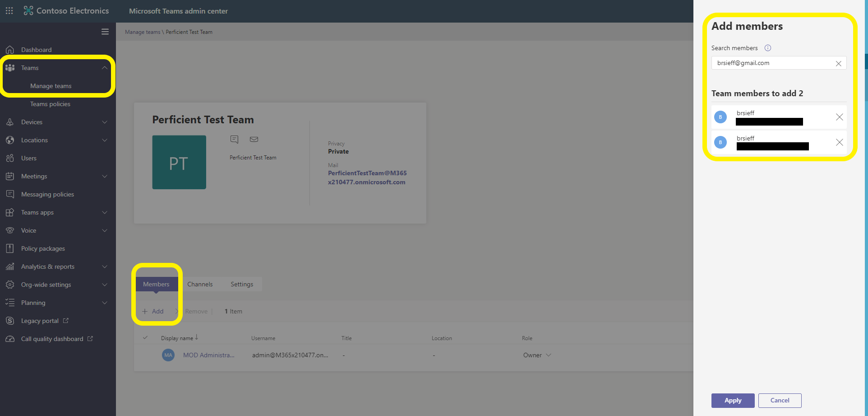Image resolution: width=868 pixels, height=416 pixels.
Task: Click the Planning list icon
Action: (x=10, y=303)
